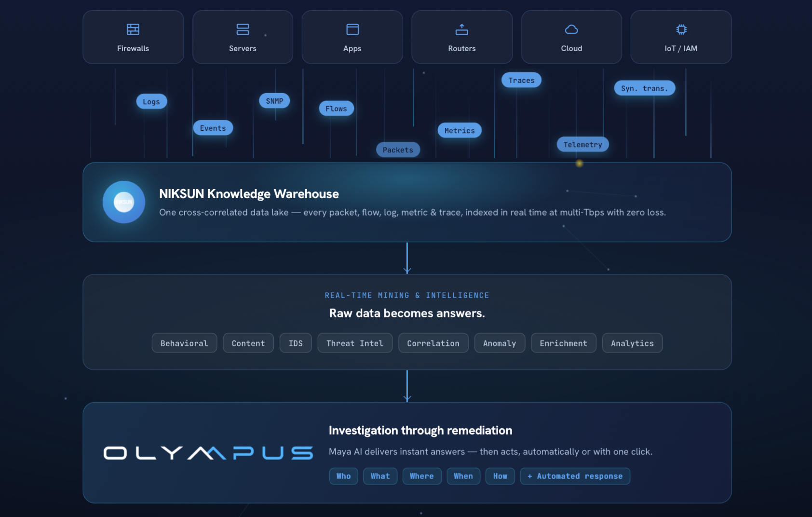
Task: Select the Correlation tag
Action: point(433,343)
